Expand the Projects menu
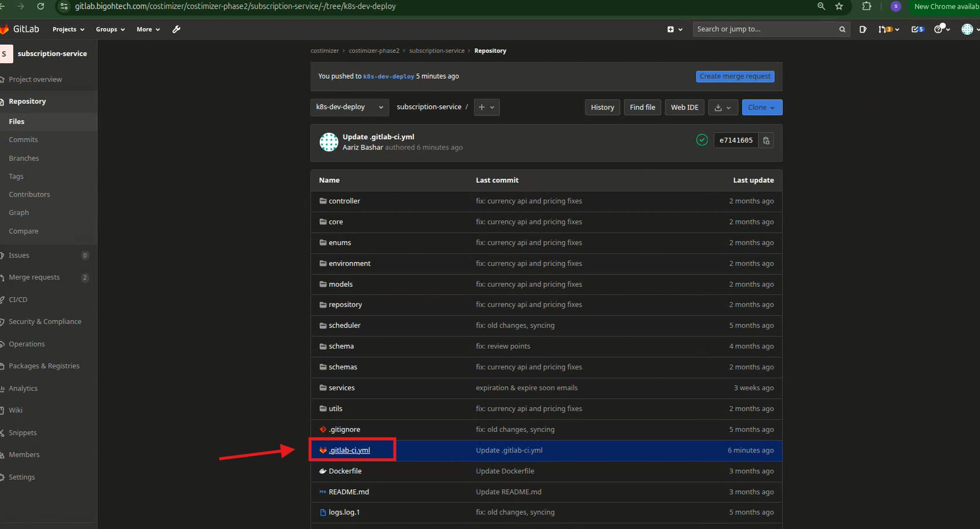This screenshot has width=980, height=529. (68, 29)
